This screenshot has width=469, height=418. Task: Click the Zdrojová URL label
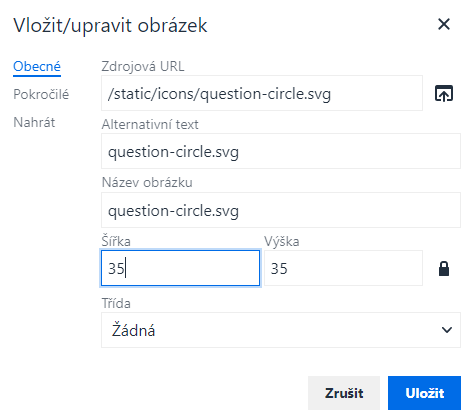pos(143,66)
